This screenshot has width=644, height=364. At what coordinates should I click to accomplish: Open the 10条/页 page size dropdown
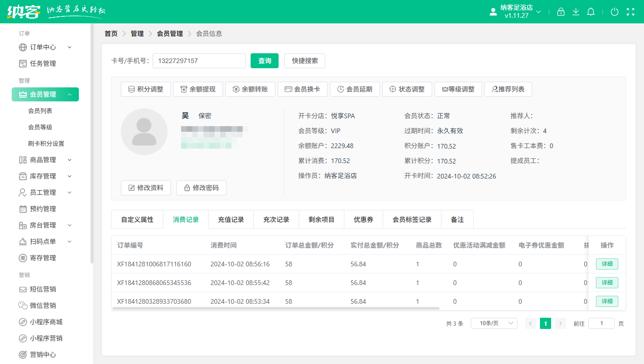[x=494, y=323]
